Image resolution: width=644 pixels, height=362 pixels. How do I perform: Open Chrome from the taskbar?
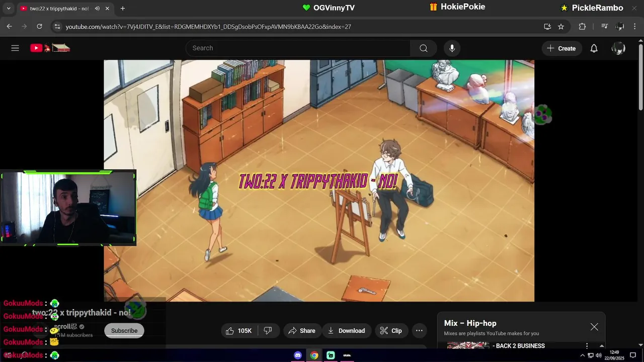[314, 355]
